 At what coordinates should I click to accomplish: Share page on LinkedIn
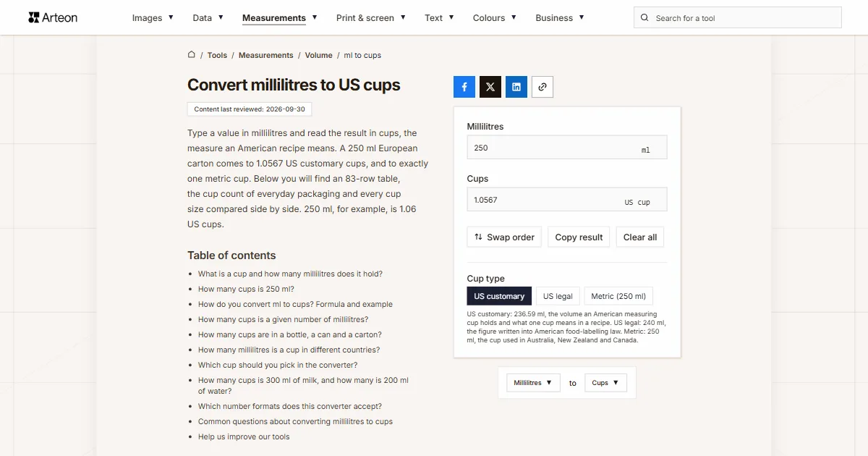pyautogui.click(x=516, y=87)
